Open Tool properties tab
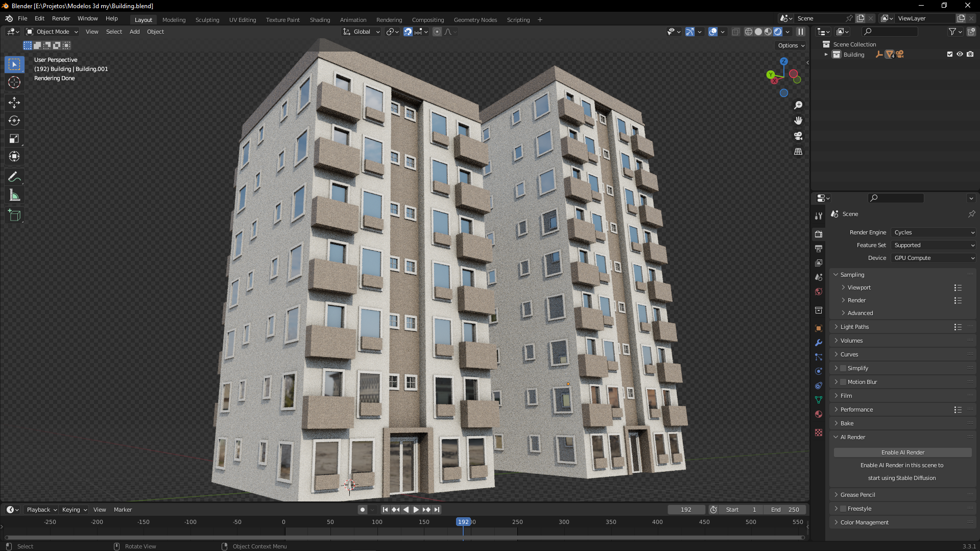This screenshot has height=551, width=980. 819,216
